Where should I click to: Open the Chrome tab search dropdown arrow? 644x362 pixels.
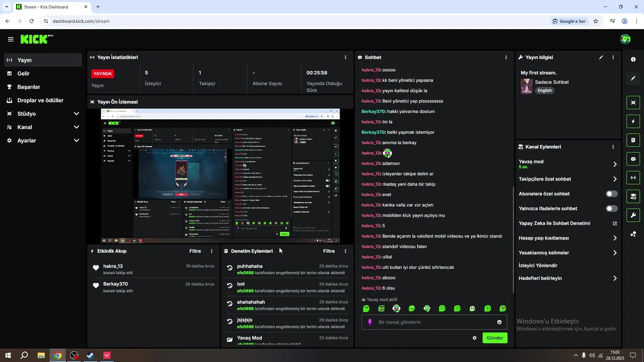pyautogui.click(x=7, y=7)
